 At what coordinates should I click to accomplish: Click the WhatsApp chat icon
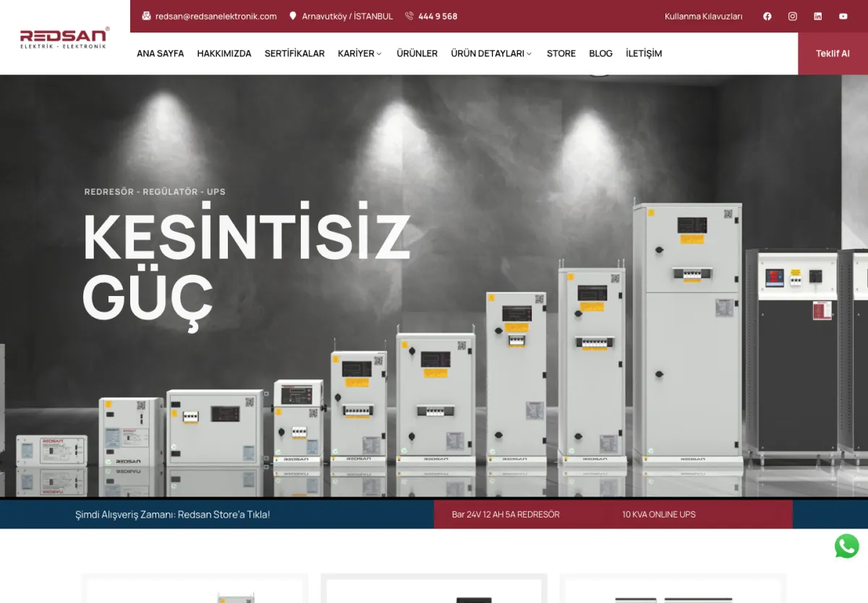coord(847,546)
